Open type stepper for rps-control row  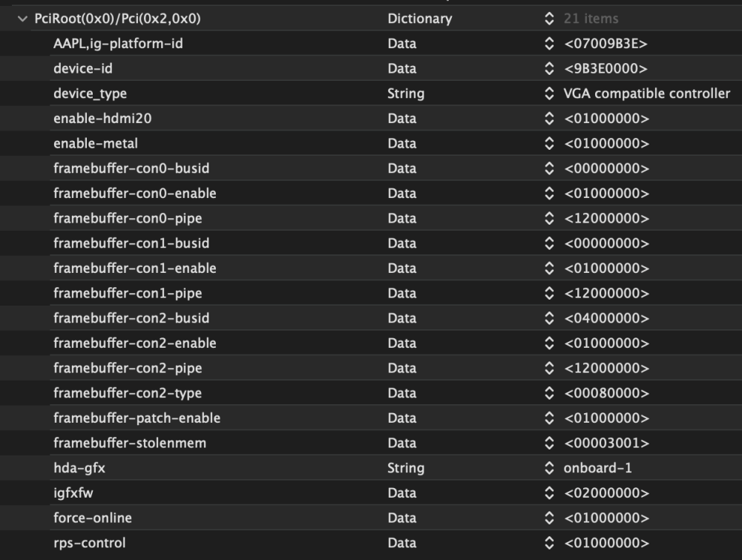coord(549,543)
